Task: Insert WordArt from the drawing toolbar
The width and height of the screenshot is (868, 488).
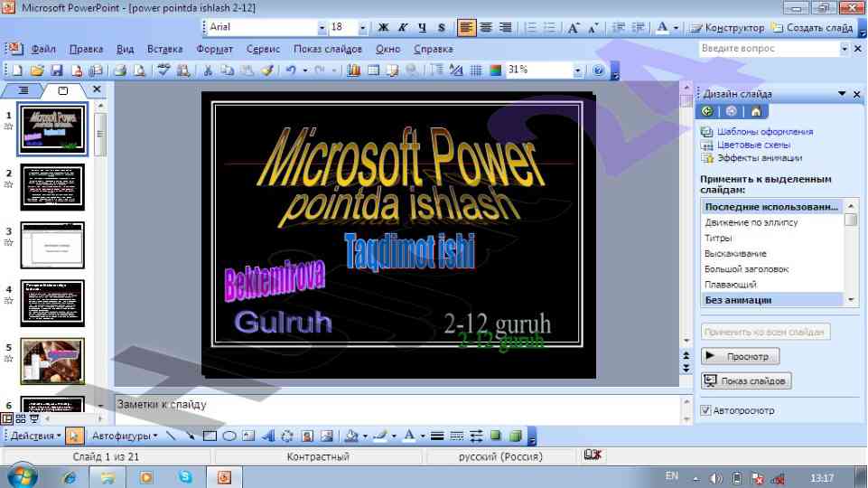Action: pos(268,436)
